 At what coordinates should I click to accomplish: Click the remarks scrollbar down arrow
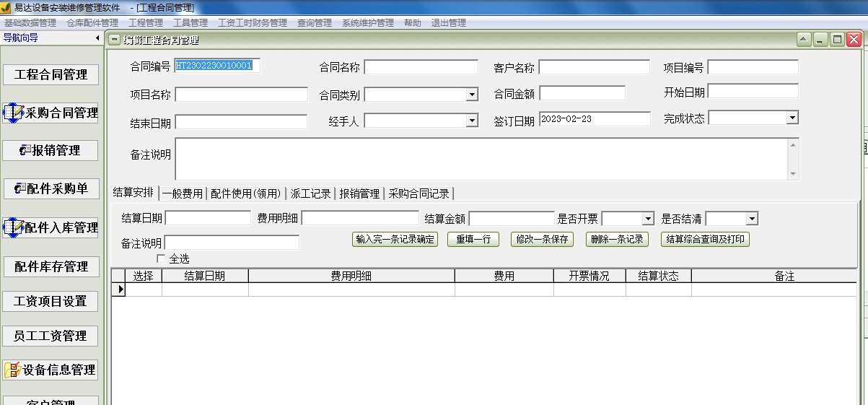(x=794, y=174)
